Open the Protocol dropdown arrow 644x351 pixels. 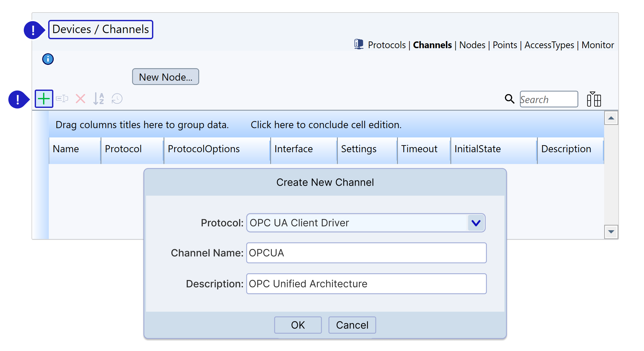coord(476,223)
